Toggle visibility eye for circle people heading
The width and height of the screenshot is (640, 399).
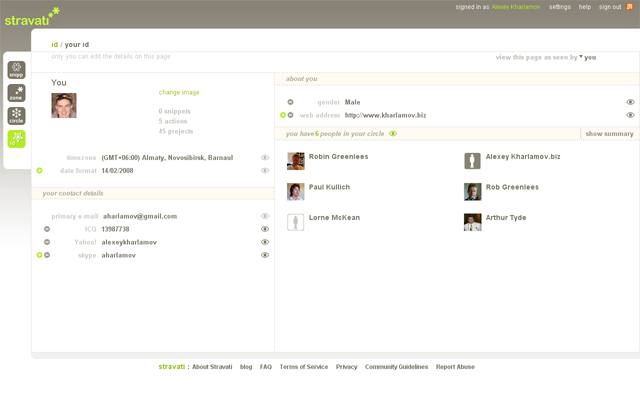tap(393, 133)
